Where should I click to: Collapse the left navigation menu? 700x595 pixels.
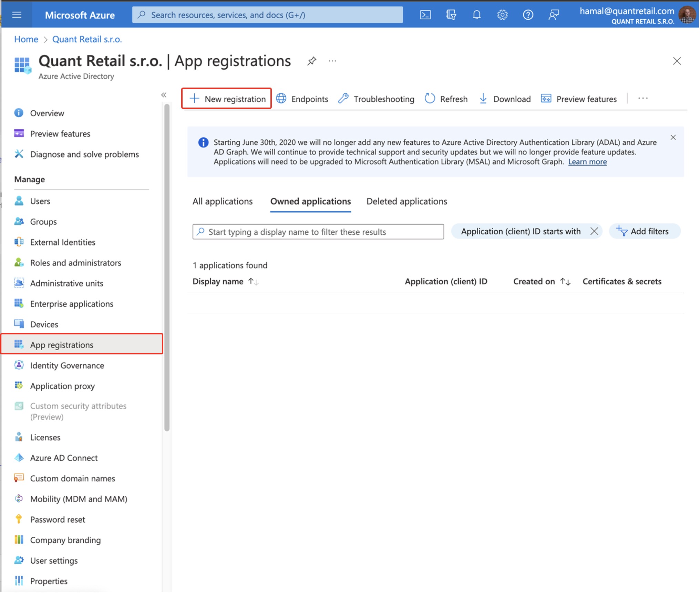click(x=164, y=95)
